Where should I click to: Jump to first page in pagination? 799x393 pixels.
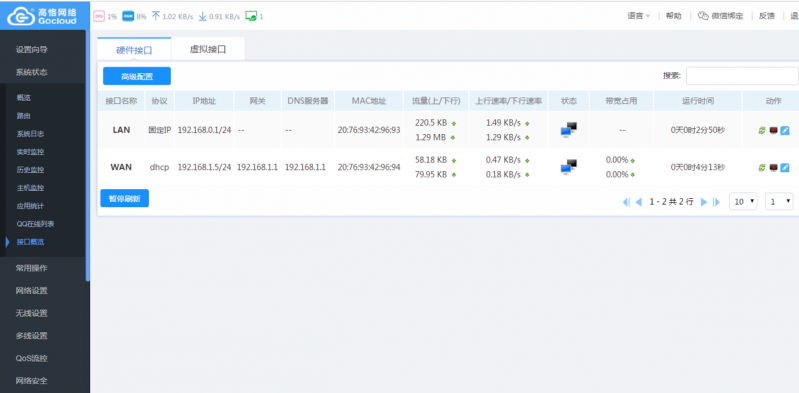pyautogui.click(x=626, y=202)
